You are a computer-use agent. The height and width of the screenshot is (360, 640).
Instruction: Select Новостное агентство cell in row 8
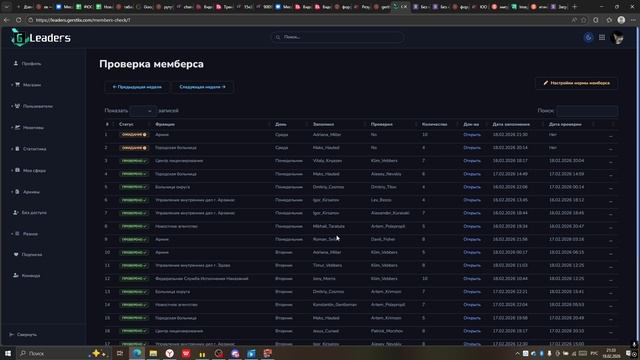pos(176,226)
